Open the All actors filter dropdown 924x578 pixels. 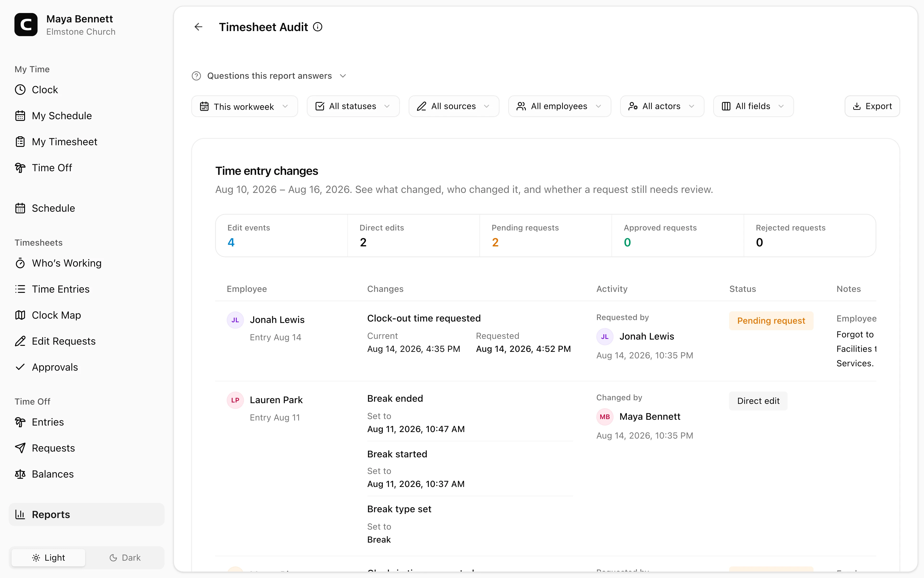[662, 106]
